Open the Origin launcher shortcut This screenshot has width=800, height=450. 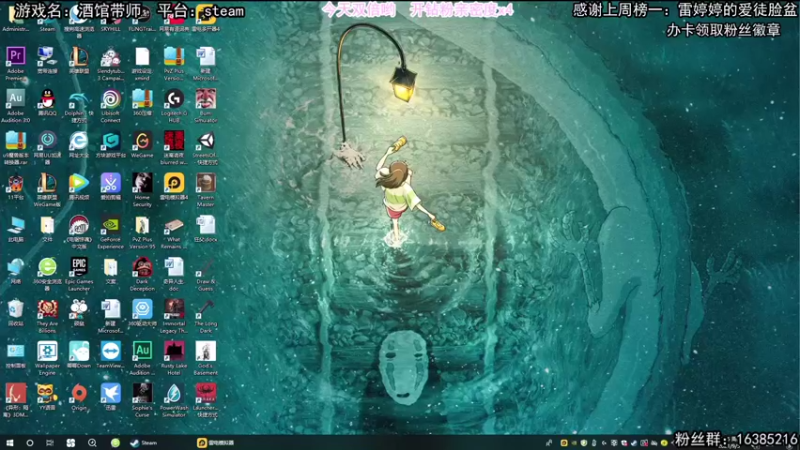[79, 397]
